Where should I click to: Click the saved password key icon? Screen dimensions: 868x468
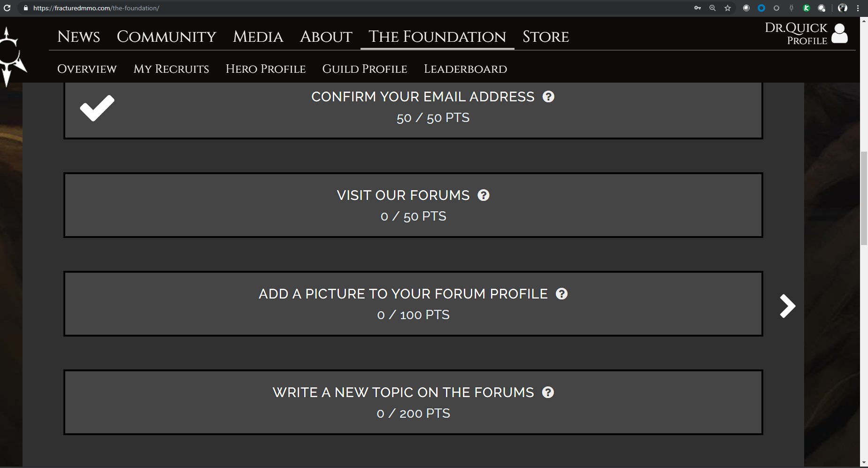point(698,8)
